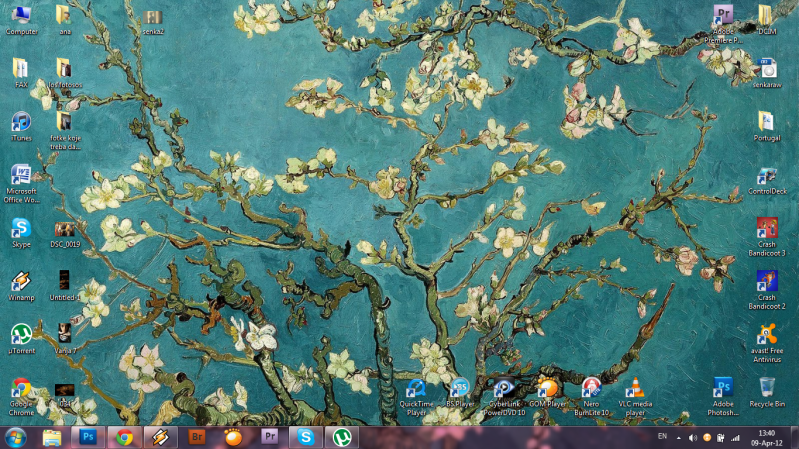Launch the QuickTime Player shortcut
The height and width of the screenshot is (449, 799).
point(415,388)
